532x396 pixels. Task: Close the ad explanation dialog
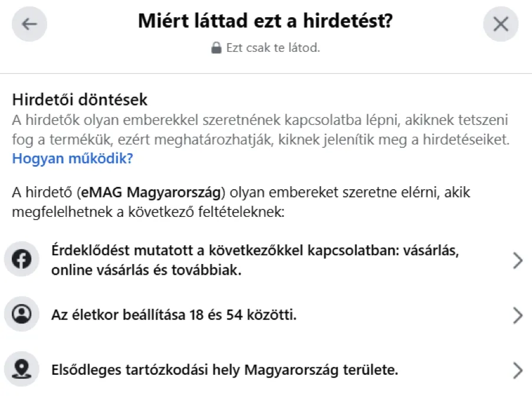click(x=500, y=24)
